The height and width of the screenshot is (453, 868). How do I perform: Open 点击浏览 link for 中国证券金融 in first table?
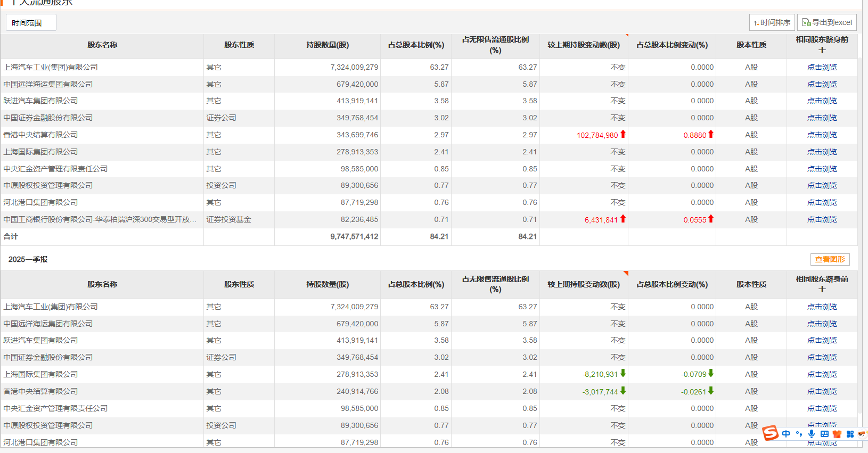coord(822,118)
